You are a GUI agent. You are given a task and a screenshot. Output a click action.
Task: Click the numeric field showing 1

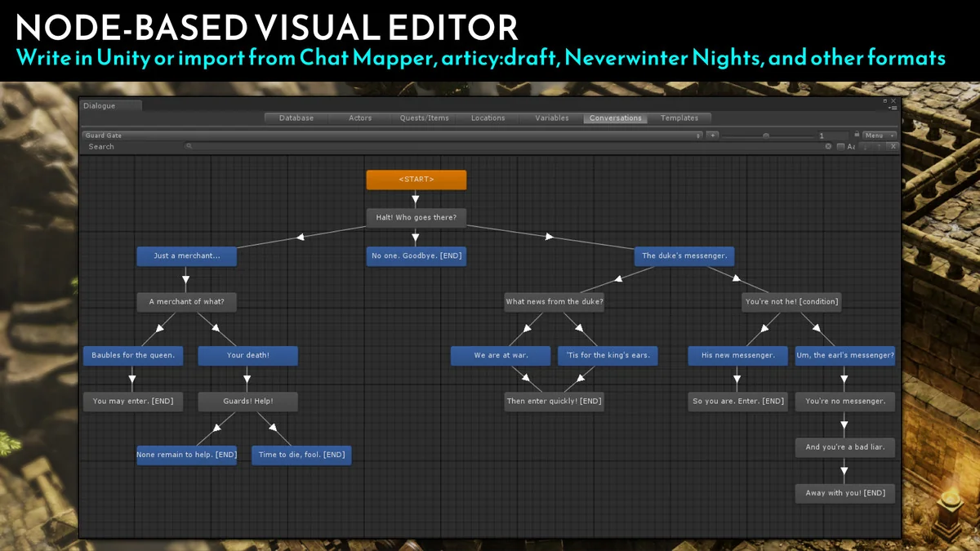821,135
